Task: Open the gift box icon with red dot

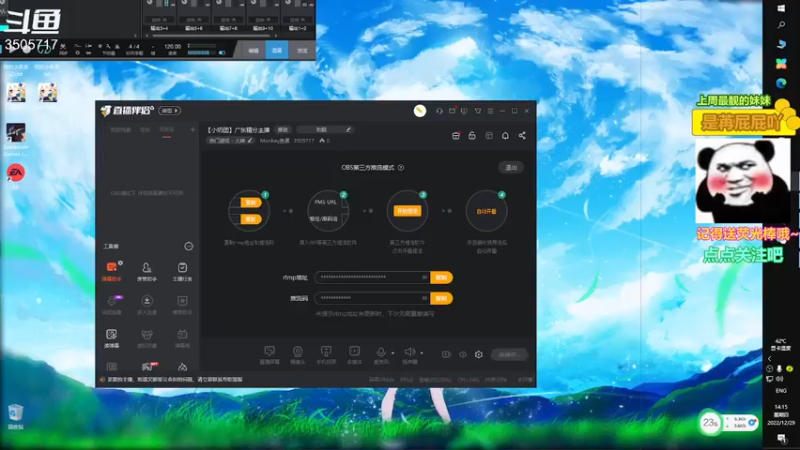Action: 456,136
